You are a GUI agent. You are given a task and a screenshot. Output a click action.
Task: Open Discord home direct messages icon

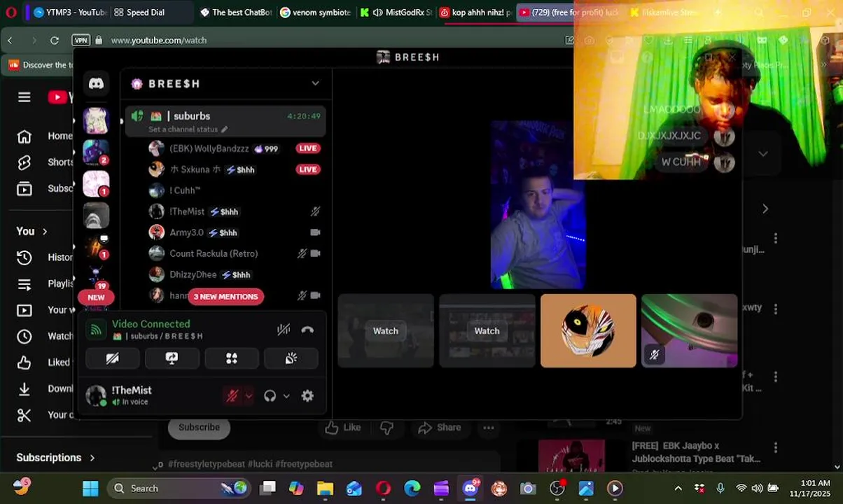tap(96, 84)
